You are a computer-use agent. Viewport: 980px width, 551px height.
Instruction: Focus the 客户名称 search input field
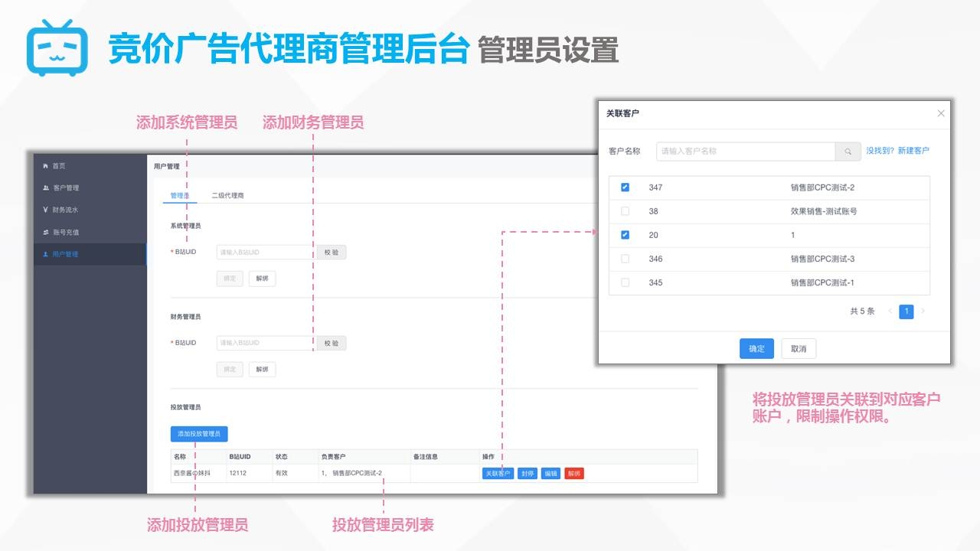coord(745,152)
